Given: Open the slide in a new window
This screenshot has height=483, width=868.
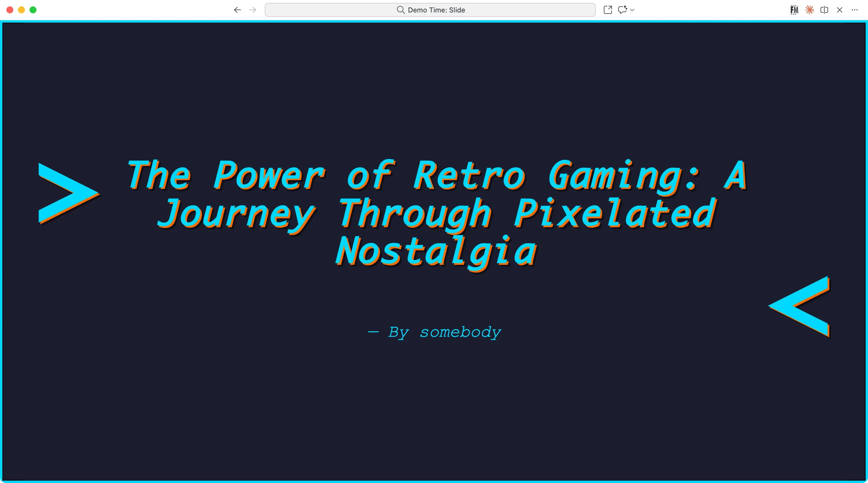Looking at the screenshot, I should [x=608, y=10].
